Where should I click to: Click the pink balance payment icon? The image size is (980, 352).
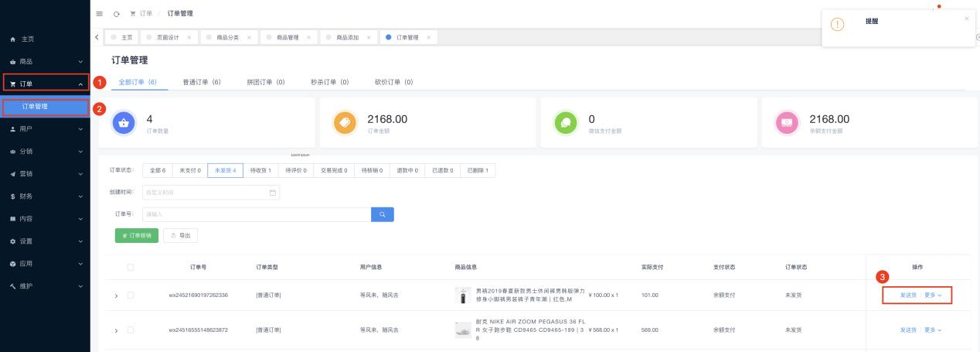pyautogui.click(x=788, y=123)
